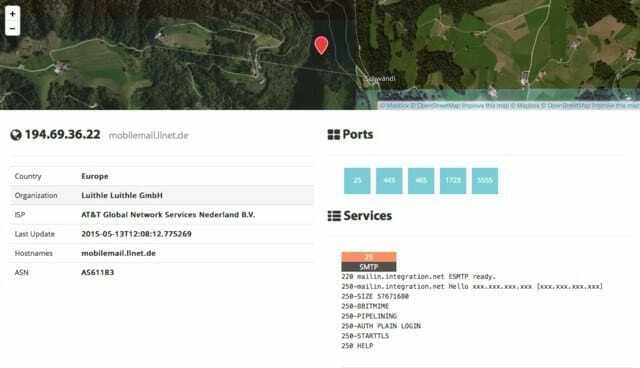640x368 pixels.
Task: Click the '250-PIPELINING' banner line
Action: pos(369,316)
